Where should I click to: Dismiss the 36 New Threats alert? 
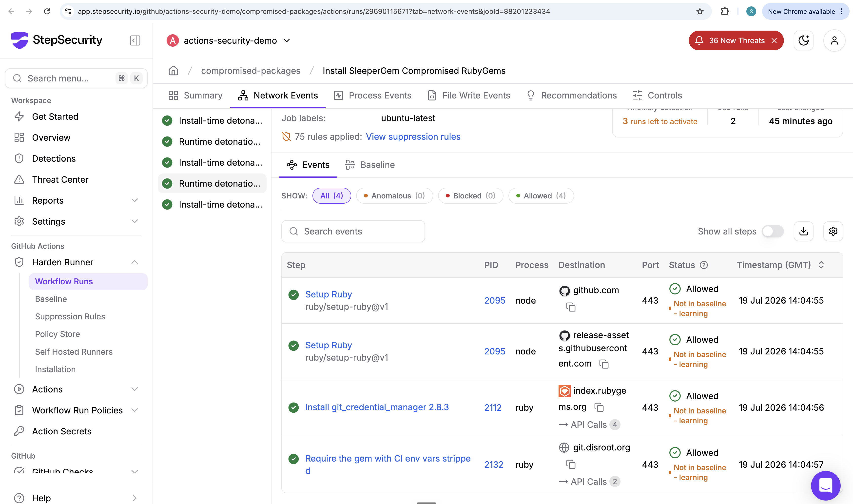coord(774,40)
